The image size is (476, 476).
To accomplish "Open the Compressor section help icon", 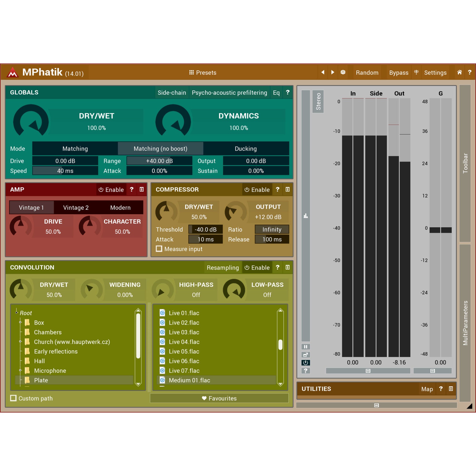I will coord(278,189).
